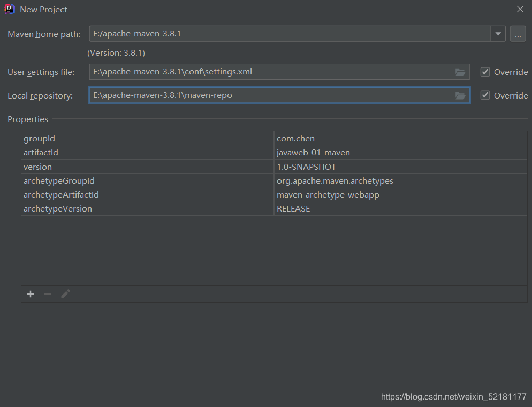The width and height of the screenshot is (532, 407).
Task: Select the version property name cell
Action: tap(148, 167)
